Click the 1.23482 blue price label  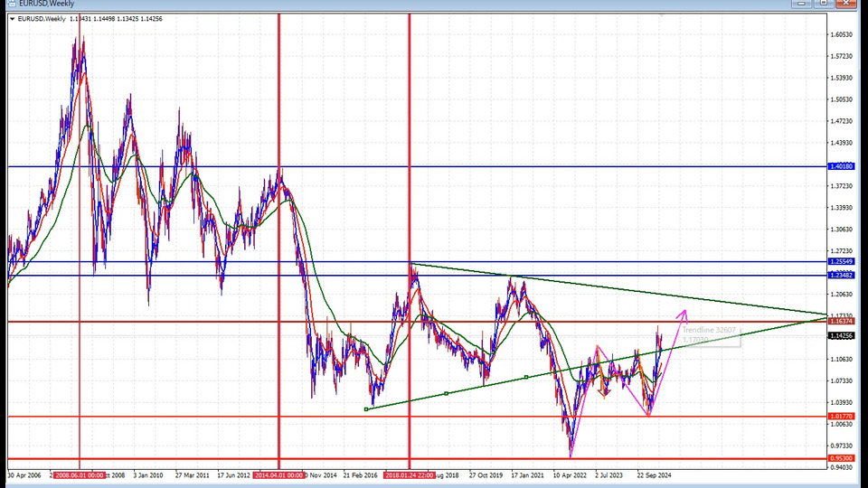click(x=841, y=275)
